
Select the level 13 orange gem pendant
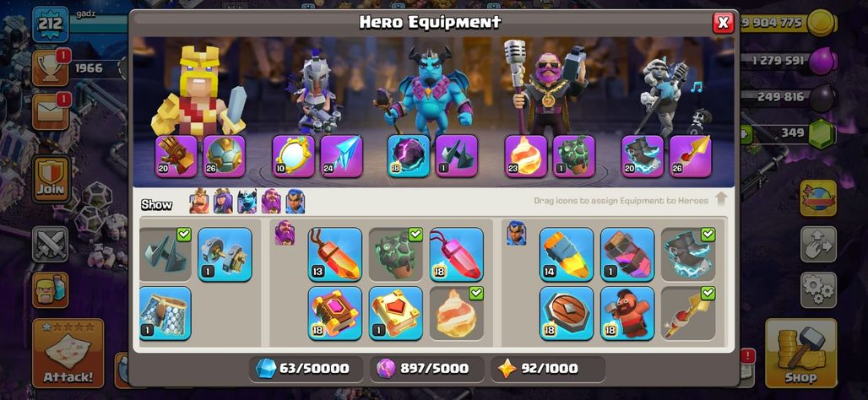pos(335,255)
